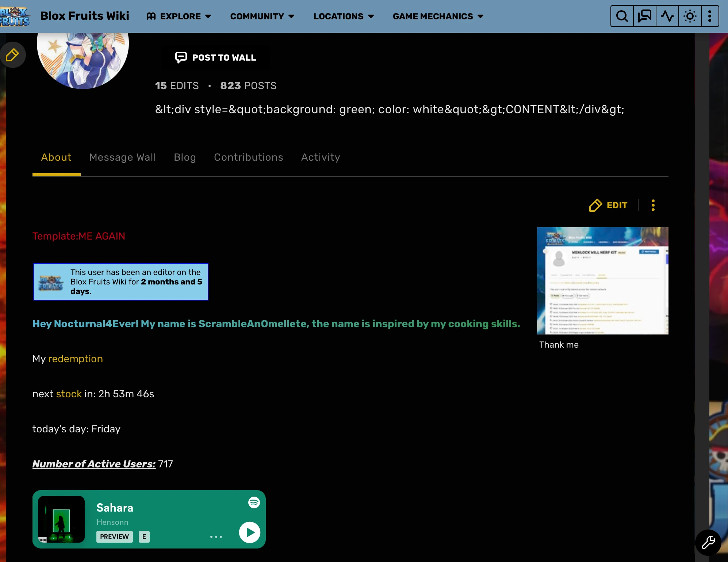Open the search icon in header
Image resolution: width=728 pixels, height=562 pixels.
click(622, 16)
